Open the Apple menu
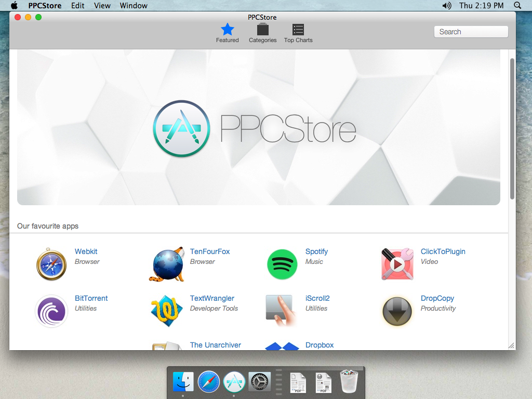The image size is (532, 399). (x=14, y=5)
